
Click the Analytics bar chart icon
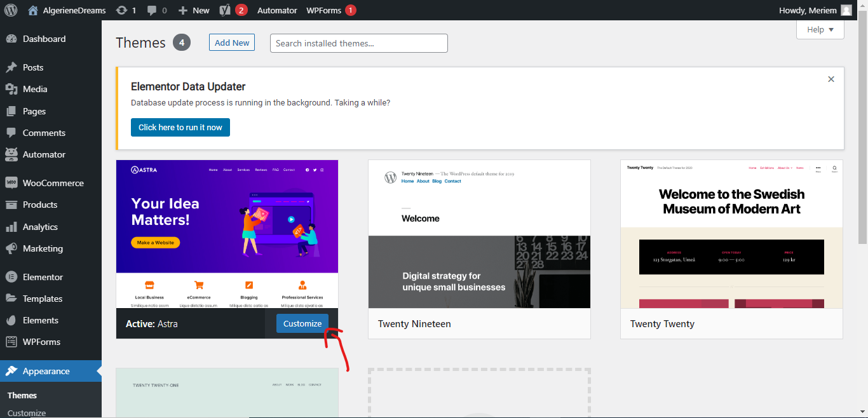click(11, 227)
